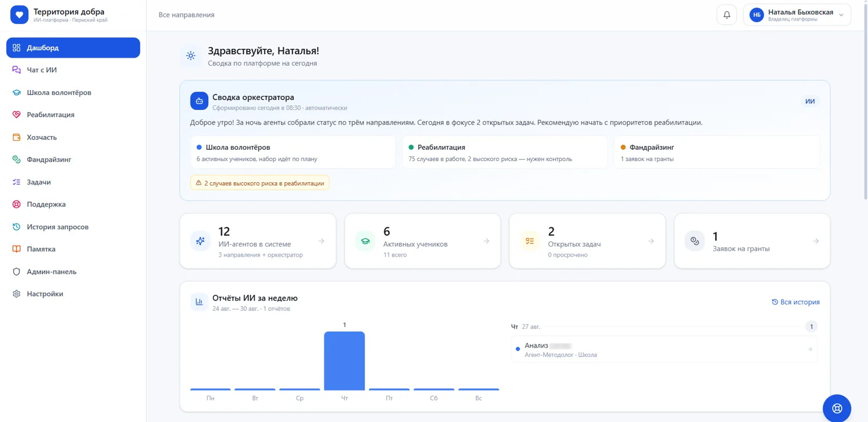The image size is (868, 422).
Task: Open the 12 ИИ-агентов card arrow
Action: 322,241
